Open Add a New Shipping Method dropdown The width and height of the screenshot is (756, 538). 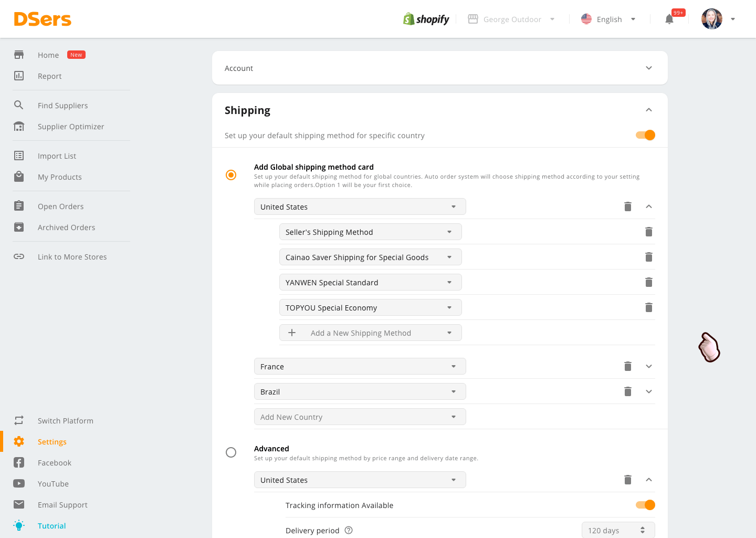[x=371, y=333]
